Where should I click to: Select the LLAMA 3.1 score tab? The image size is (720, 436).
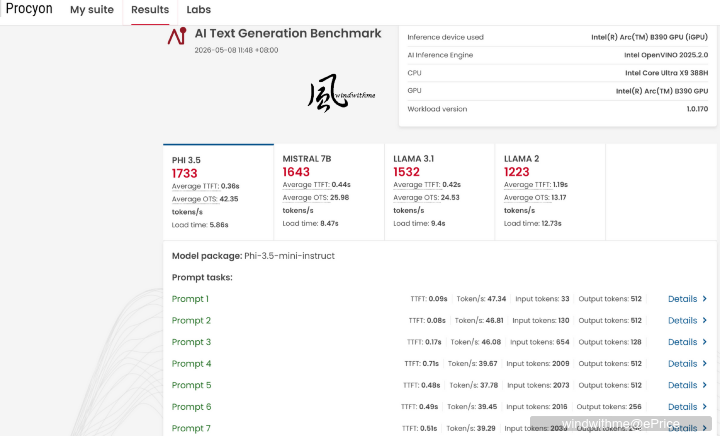440,192
